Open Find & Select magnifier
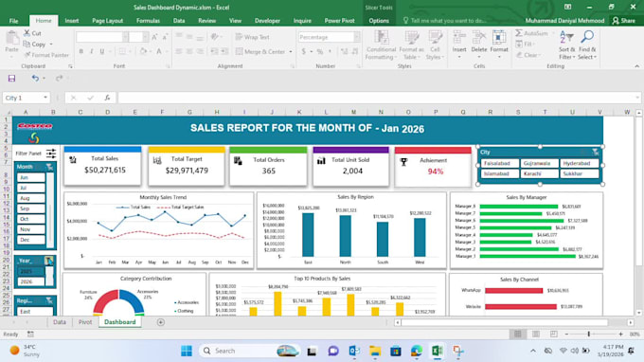Image resolution: width=644 pixels, height=362 pixels. 587,45
